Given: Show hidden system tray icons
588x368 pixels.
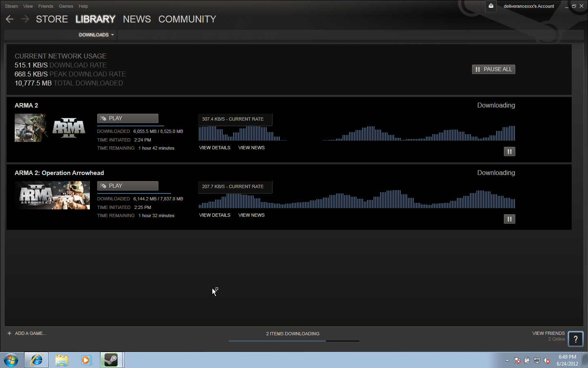Looking at the screenshot, I should click(507, 361).
